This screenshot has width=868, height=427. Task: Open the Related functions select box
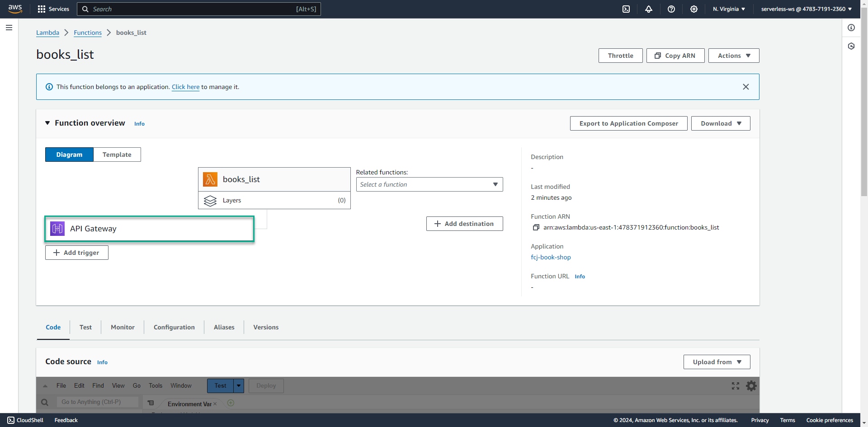click(429, 184)
